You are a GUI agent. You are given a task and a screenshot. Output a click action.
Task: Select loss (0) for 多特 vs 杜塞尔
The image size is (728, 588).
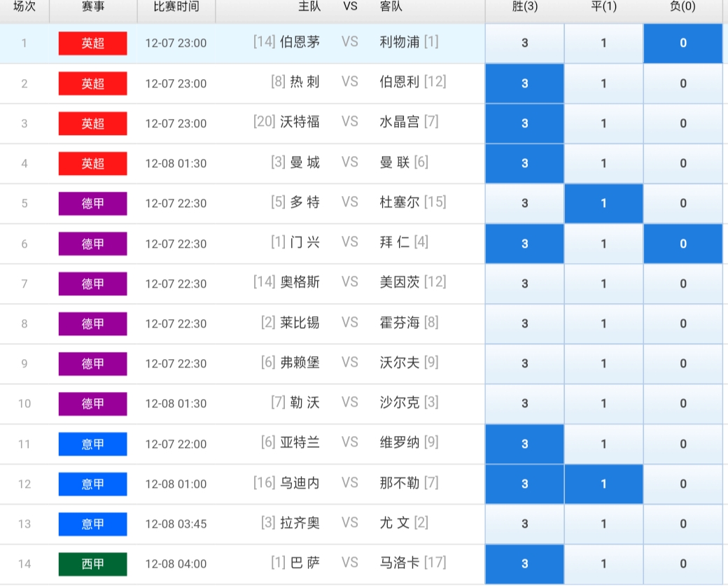pos(683,204)
